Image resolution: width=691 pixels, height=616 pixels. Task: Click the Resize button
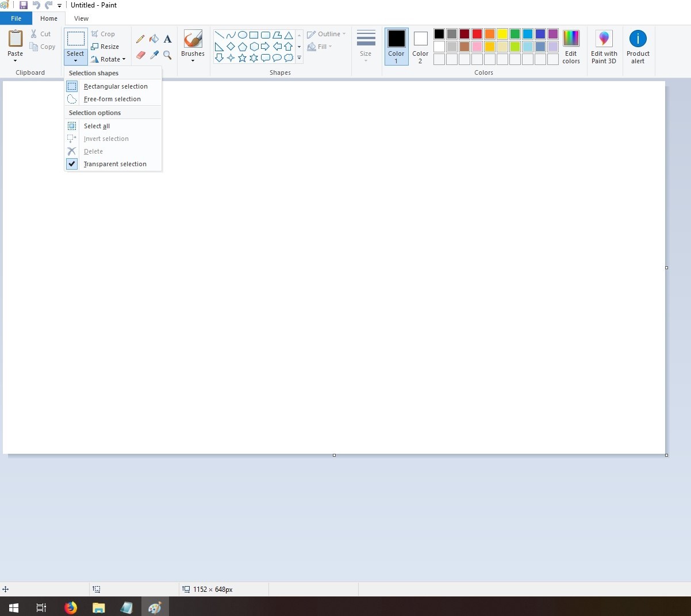click(105, 47)
